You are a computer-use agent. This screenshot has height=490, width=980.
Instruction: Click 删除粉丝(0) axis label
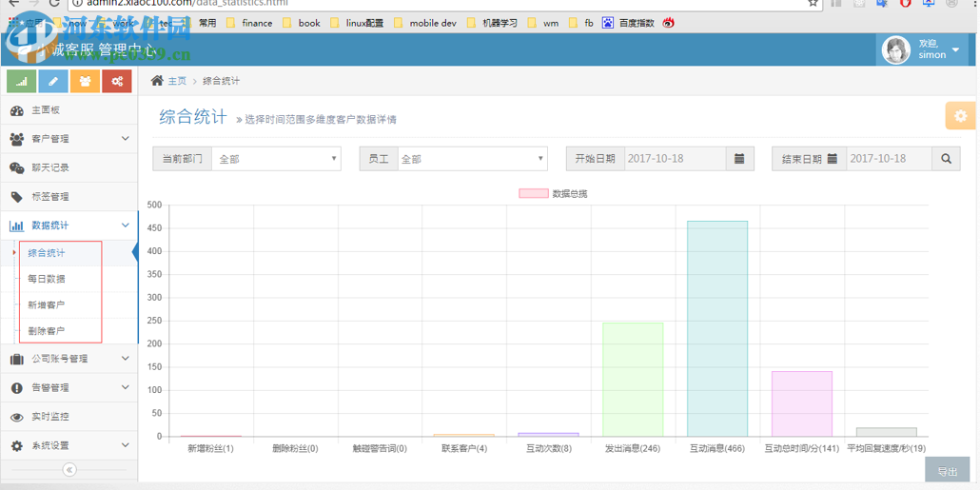tap(295, 449)
